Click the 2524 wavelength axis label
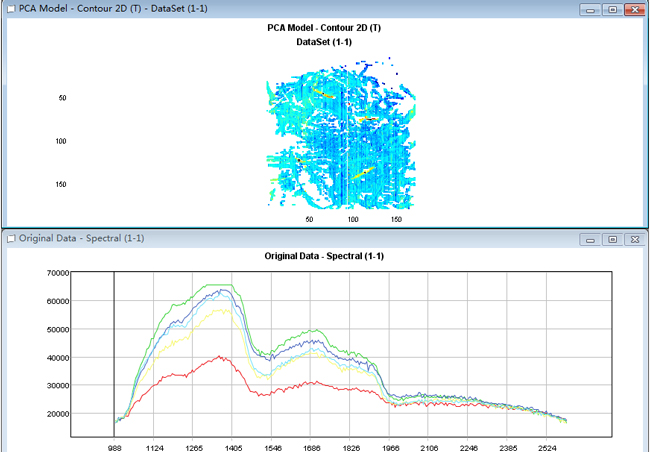The height and width of the screenshot is (452, 650). pyautogui.click(x=546, y=449)
